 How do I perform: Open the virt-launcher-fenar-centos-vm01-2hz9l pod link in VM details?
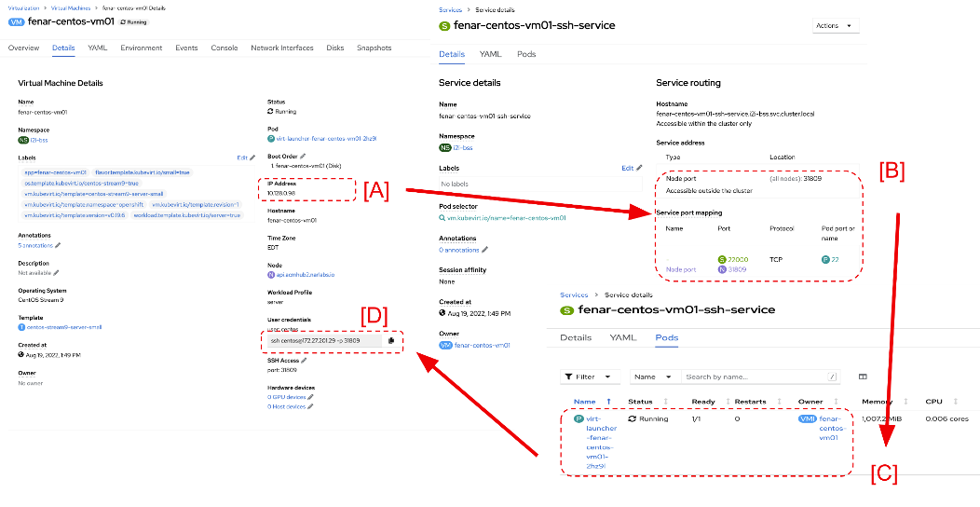[x=326, y=139]
